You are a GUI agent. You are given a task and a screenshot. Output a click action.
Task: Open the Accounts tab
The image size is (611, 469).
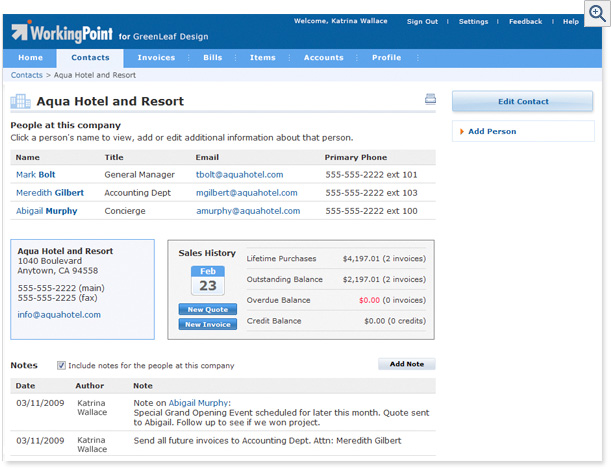pyautogui.click(x=323, y=58)
